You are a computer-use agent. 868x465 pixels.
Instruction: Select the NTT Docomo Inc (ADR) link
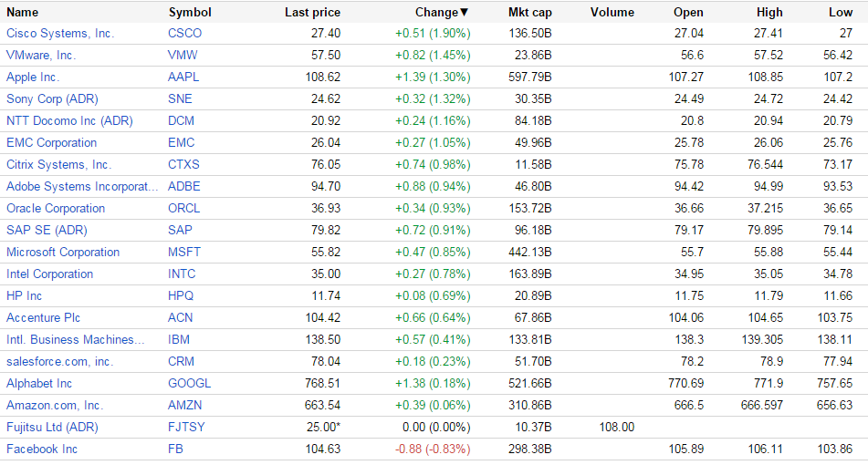click(x=67, y=120)
